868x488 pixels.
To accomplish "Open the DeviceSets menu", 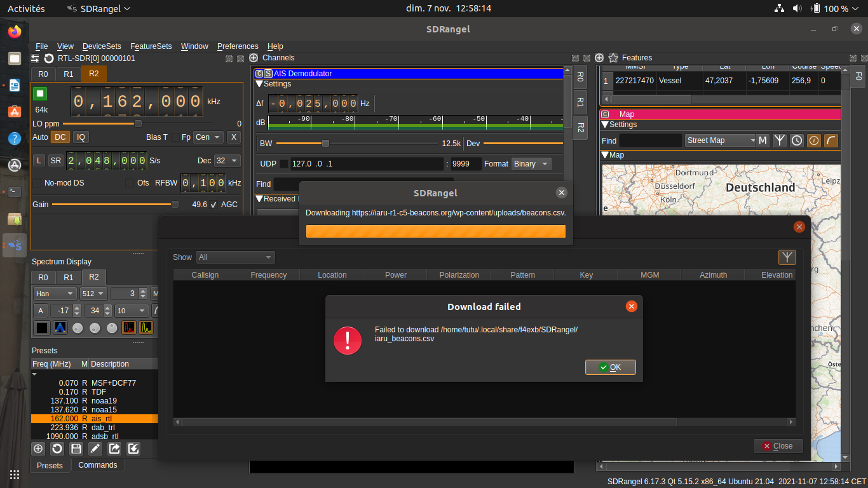I will 102,46.
